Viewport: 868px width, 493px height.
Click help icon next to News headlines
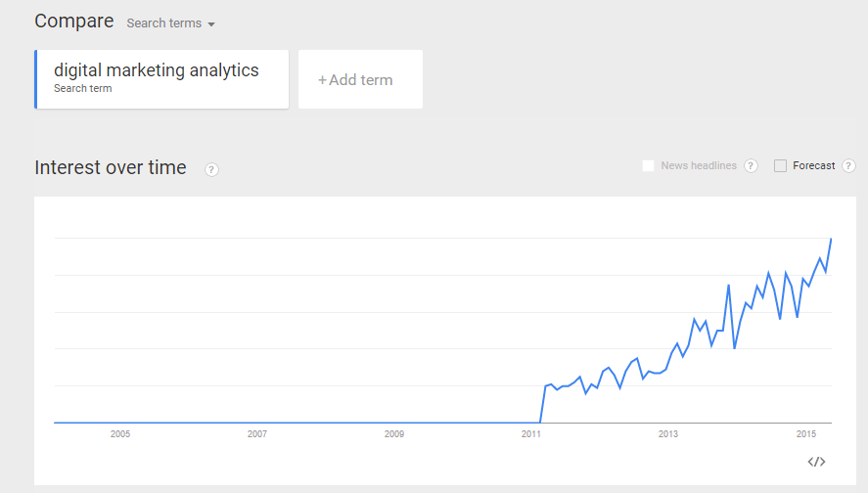click(x=751, y=165)
